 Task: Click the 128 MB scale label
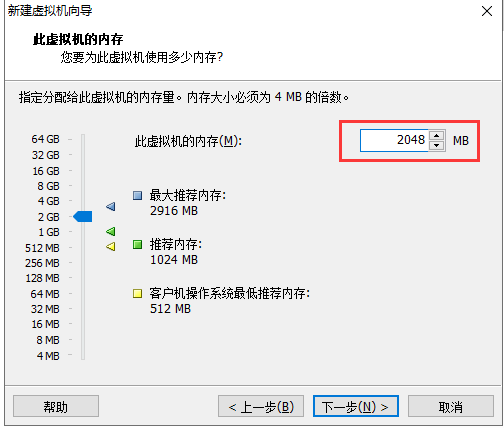(x=43, y=278)
